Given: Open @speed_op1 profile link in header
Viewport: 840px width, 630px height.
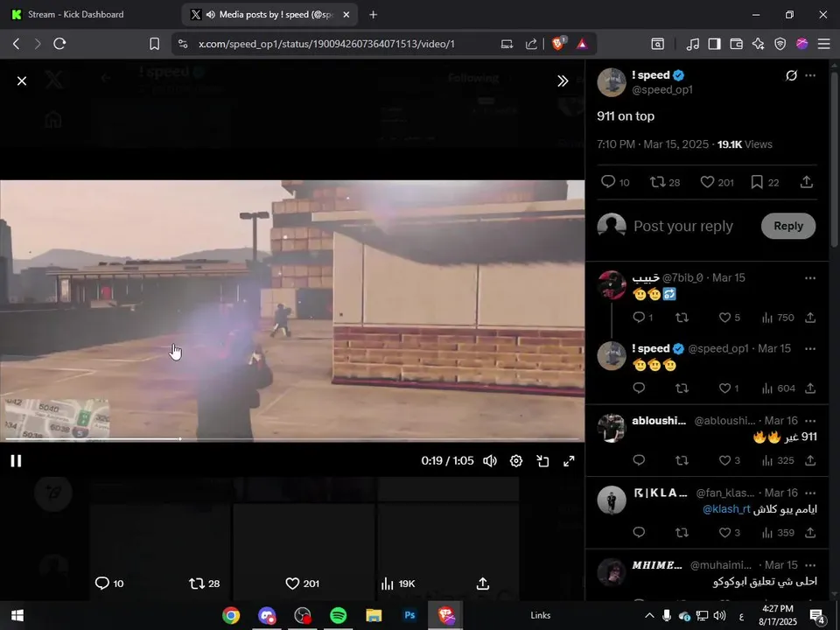Looking at the screenshot, I should point(662,90).
